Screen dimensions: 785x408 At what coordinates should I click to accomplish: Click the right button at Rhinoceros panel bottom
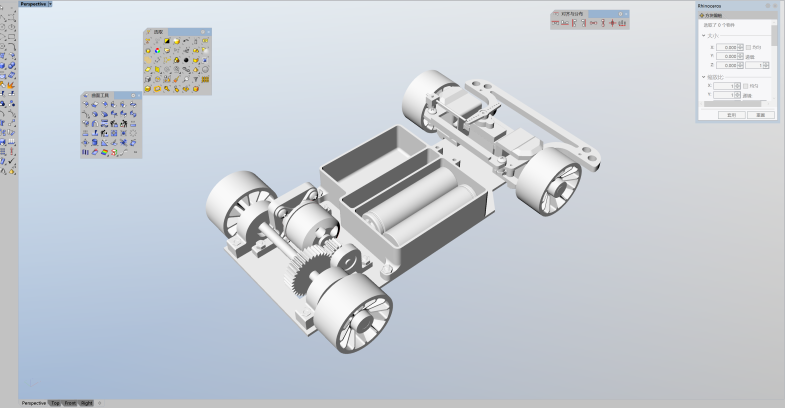pos(760,115)
